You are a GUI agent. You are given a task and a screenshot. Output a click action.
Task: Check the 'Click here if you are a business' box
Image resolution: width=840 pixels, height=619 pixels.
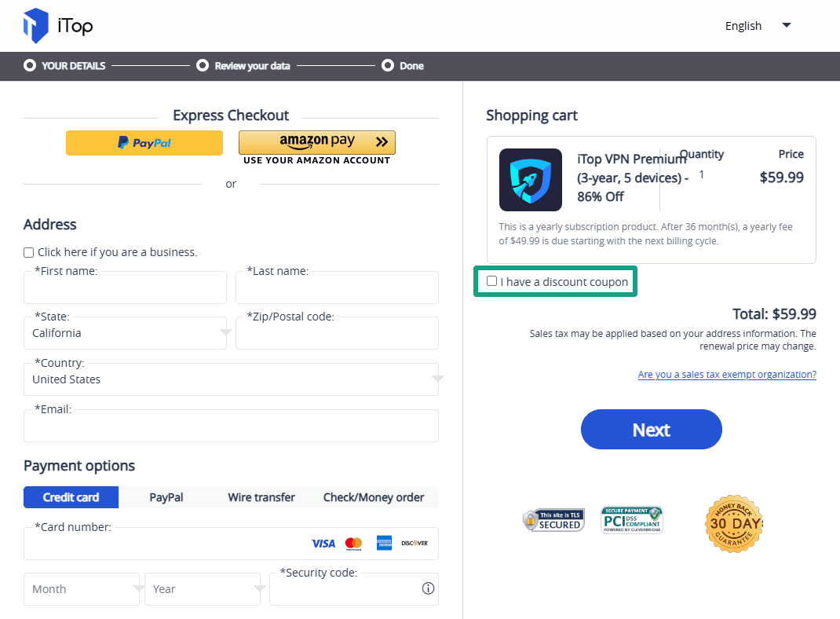(29, 252)
